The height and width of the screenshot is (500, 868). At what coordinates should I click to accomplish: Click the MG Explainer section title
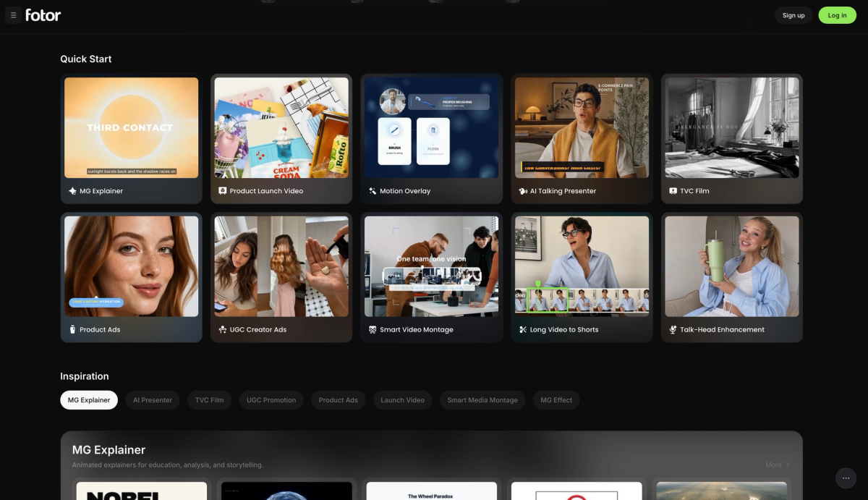(x=109, y=450)
